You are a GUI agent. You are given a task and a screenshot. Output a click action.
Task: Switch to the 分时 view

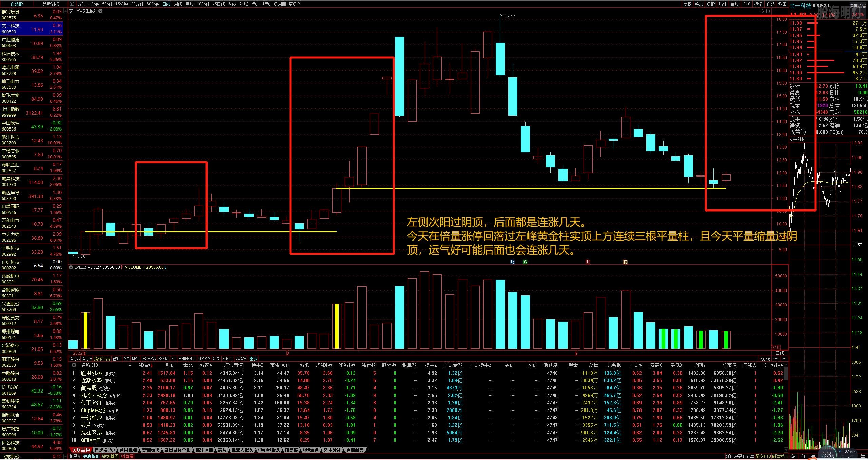click(x=82, y=4)
